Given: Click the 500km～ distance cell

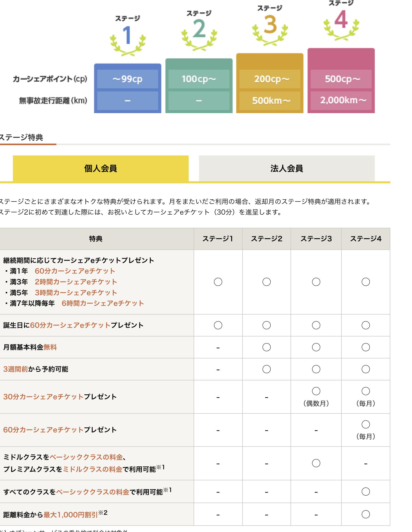Looking at the screenshot, I should [270, 100].
